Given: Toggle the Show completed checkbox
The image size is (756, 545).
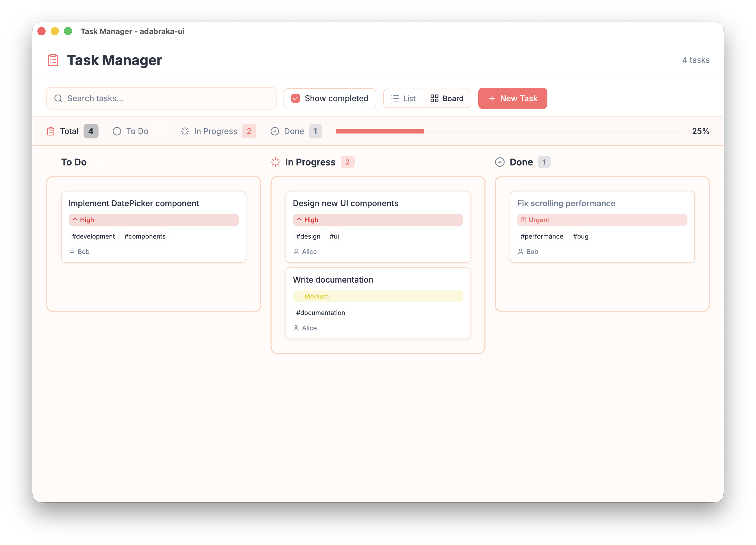Looking at the screenshot, I should point(295,98).
